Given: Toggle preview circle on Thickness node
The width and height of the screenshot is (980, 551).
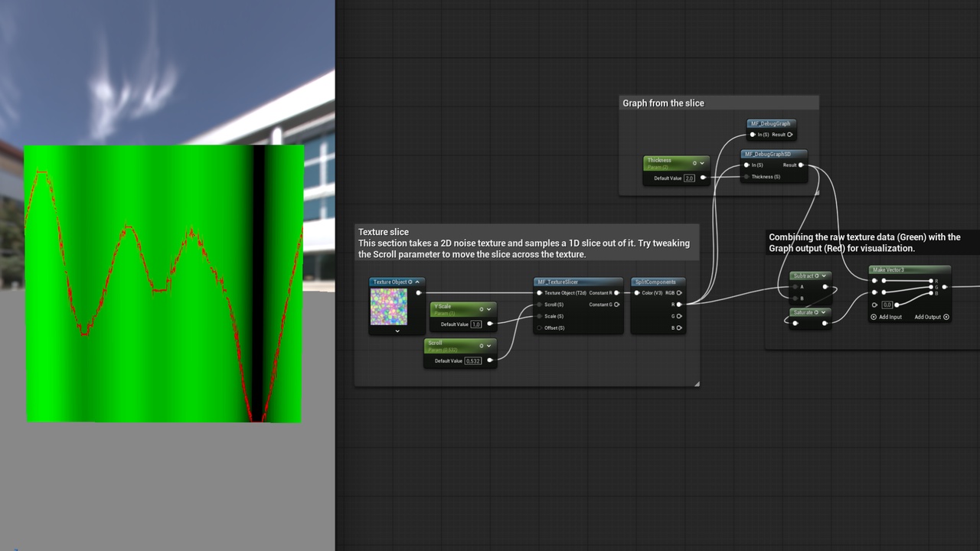Looking at the screenshot, I should coord(694,163).
